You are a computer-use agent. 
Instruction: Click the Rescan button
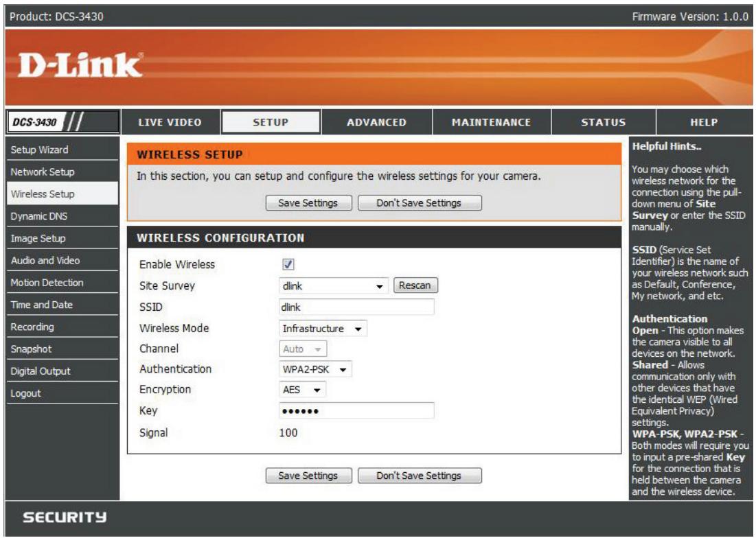[x=415, y=285]
